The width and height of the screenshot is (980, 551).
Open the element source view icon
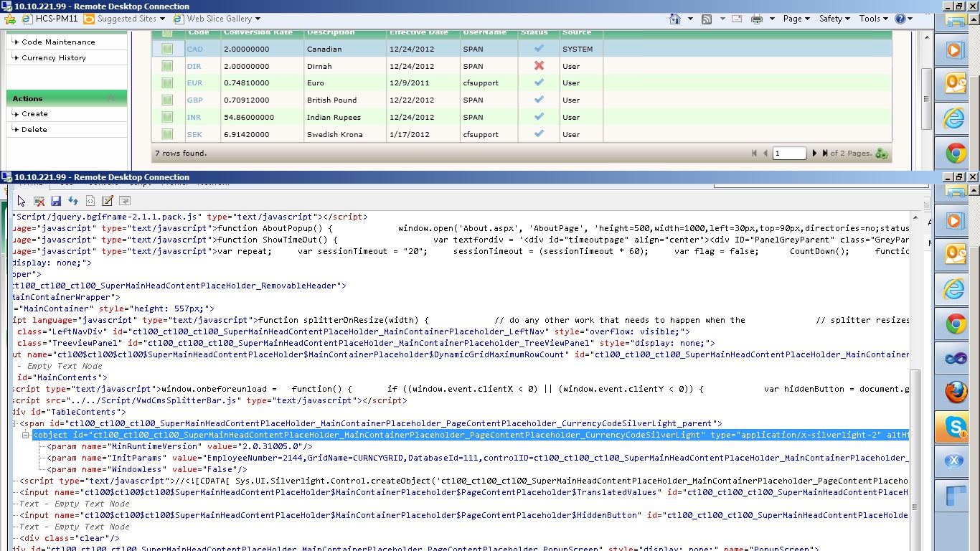90,201
